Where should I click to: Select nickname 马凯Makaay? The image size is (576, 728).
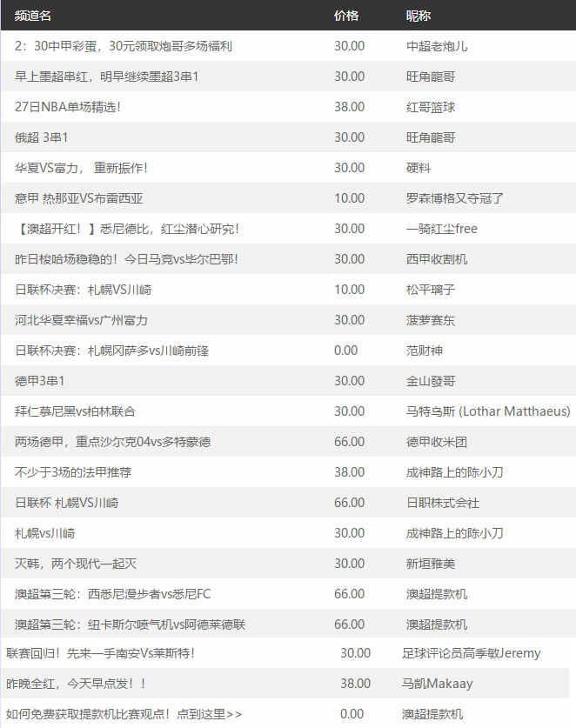click(437, 684)
